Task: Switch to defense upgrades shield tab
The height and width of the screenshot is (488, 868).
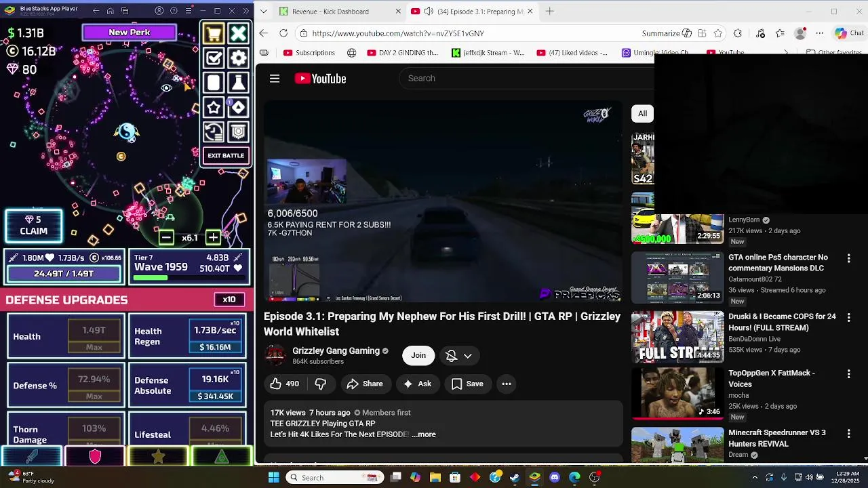Action: [x=95, y=457]
